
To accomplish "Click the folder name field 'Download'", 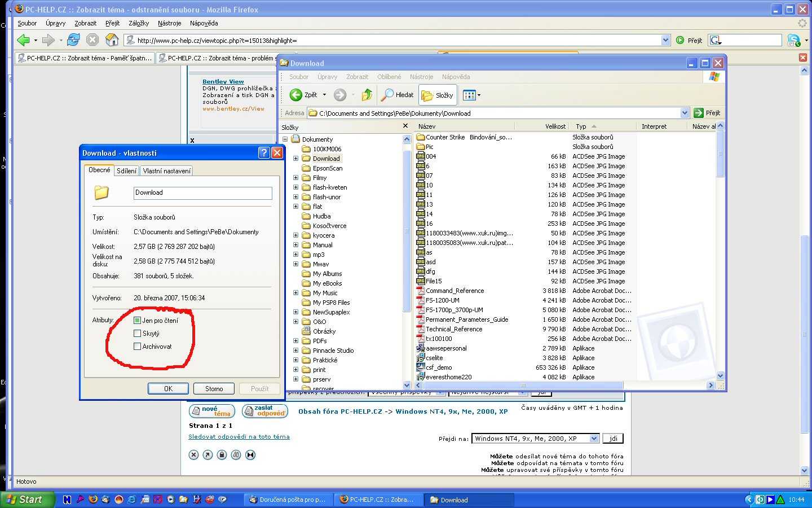I will click(x=202, y=193).
